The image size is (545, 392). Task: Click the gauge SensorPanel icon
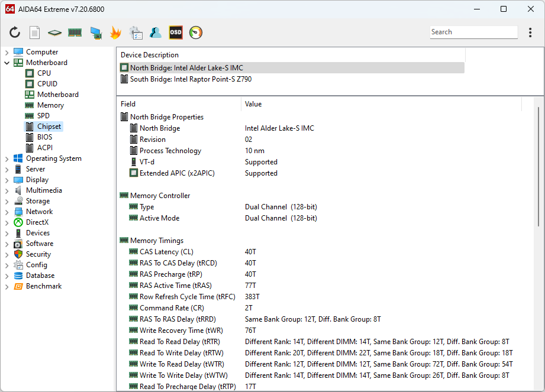[x=196, y=33]
